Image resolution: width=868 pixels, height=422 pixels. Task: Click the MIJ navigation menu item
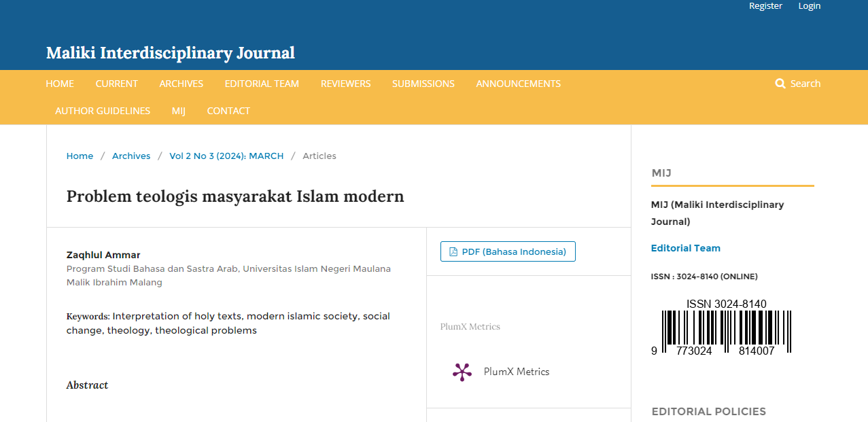pyautogui.click(x=178, y=111)
